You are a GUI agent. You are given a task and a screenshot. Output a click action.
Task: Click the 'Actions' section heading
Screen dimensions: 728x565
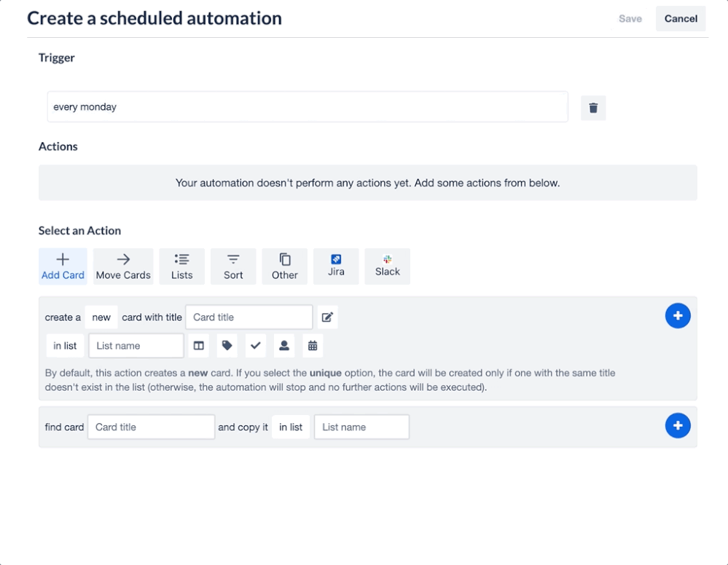(x=58, y=146)
